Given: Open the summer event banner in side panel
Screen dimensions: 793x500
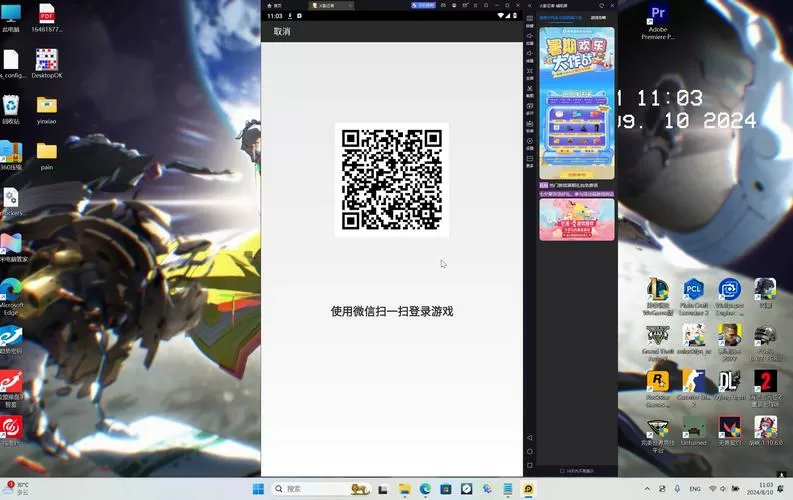Looking at the screenshot, I should point(577,103).
